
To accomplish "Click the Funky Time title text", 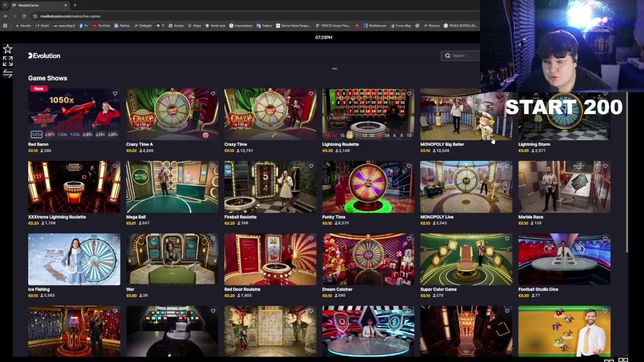I will coord(334,217).
